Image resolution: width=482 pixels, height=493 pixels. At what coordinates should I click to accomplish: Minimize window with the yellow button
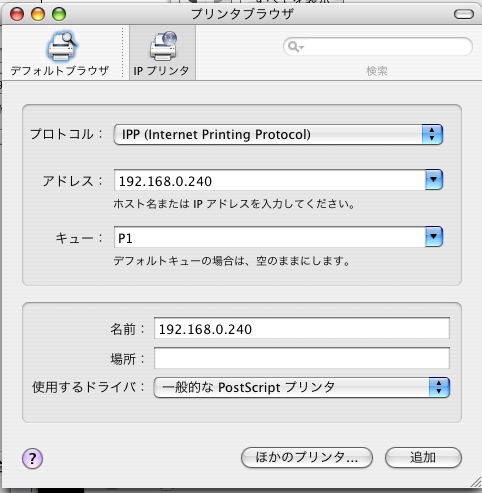(38, 14)
